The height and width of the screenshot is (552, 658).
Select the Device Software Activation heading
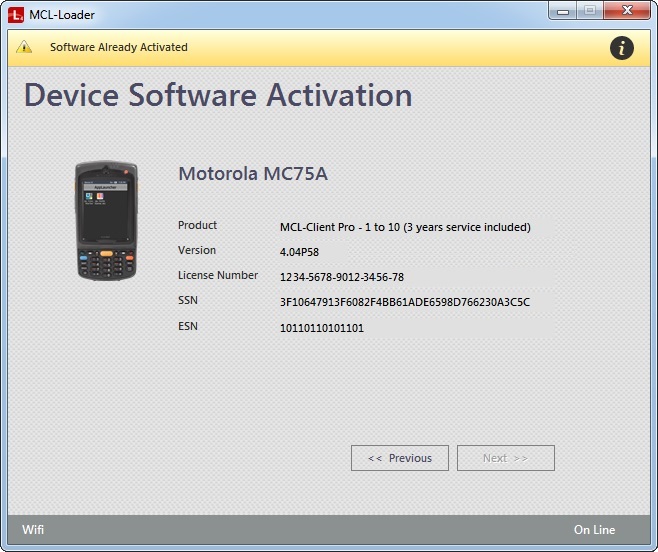point(218,95)
